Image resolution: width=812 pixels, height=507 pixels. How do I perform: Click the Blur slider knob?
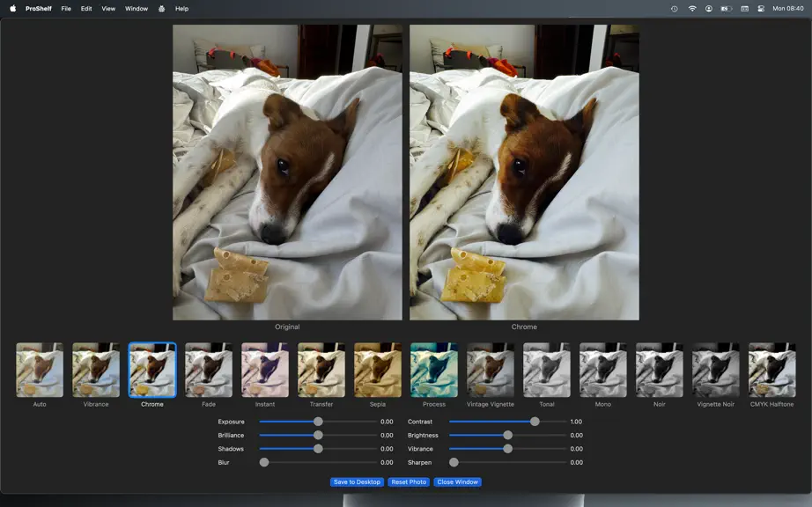click(x=264, y=462)
